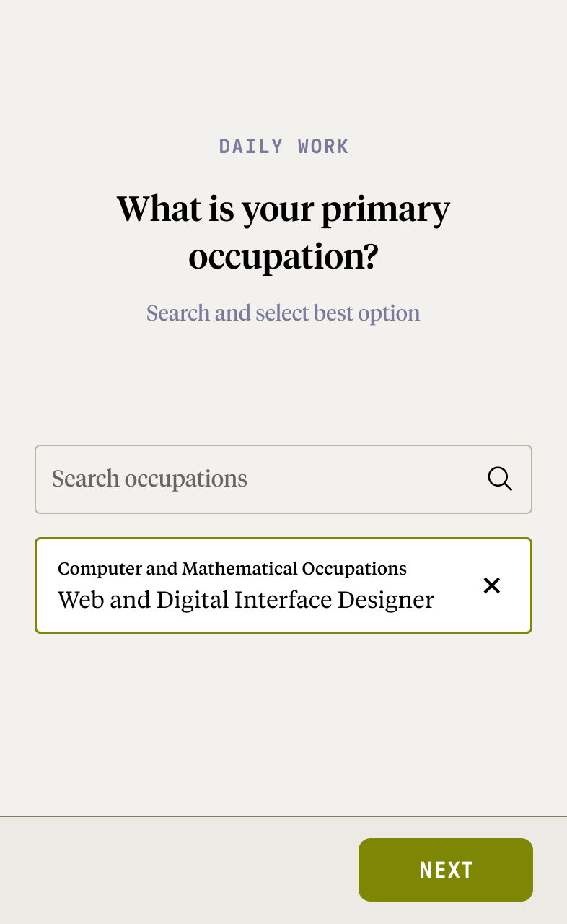The image size is (567, 924).
Task: Click the olive-bordered selected occupation box
Action: click(283, 585)
